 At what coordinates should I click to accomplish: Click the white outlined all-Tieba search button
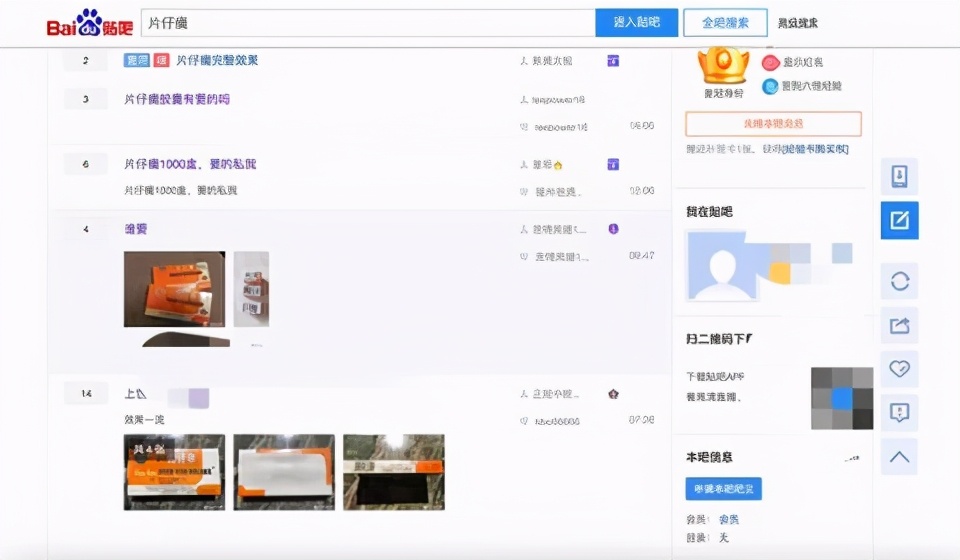(726, 23)
